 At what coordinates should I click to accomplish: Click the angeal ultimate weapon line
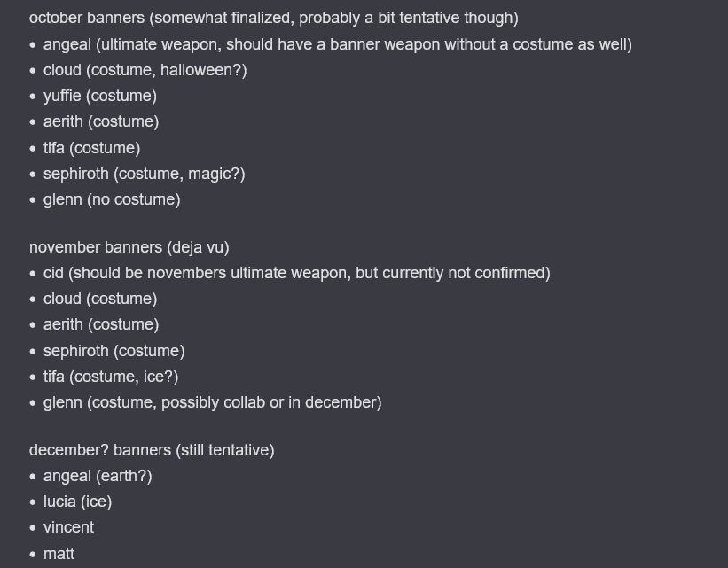[x=337, y=44]
